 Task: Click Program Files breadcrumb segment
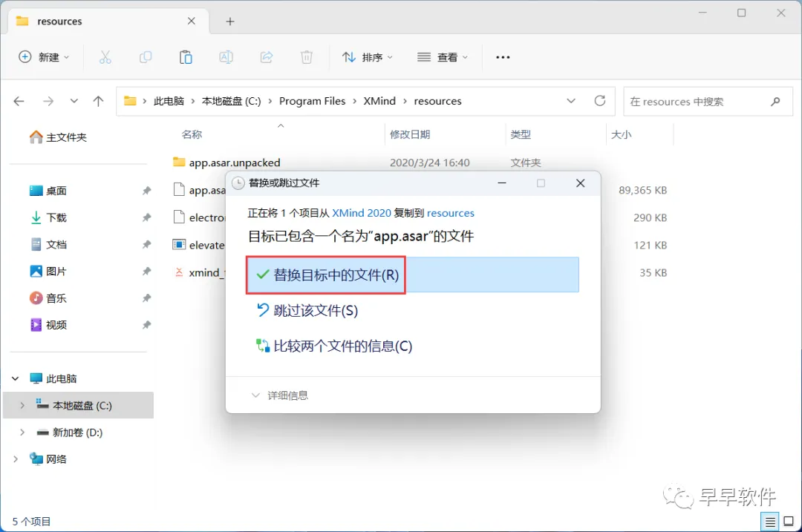[312, 101]
